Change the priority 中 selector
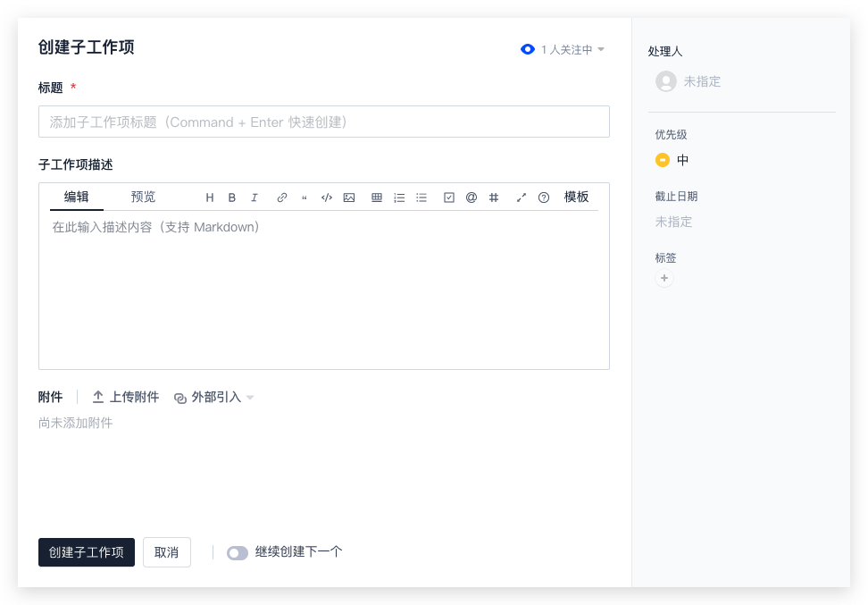This screenshot has width=868, height=605. point(672,160)
